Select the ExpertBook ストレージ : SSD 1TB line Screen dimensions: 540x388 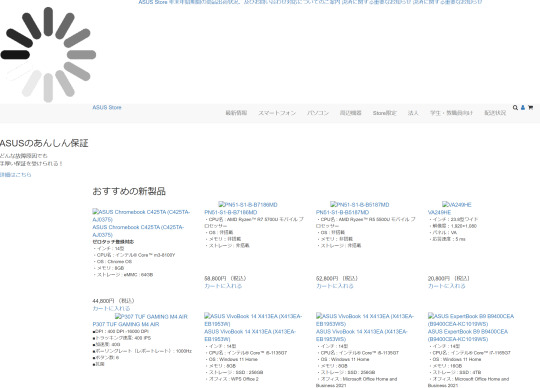[x=455, y=372]
